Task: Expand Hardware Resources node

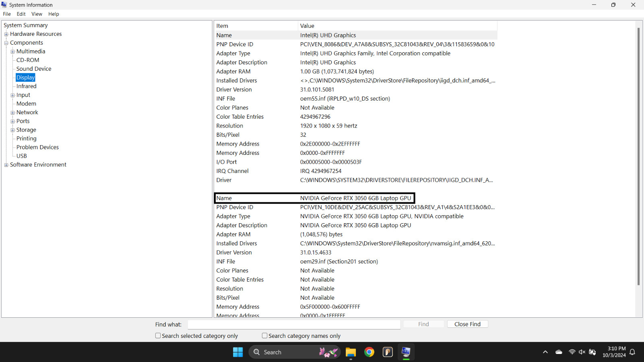Action: click(x=6, y=34)
